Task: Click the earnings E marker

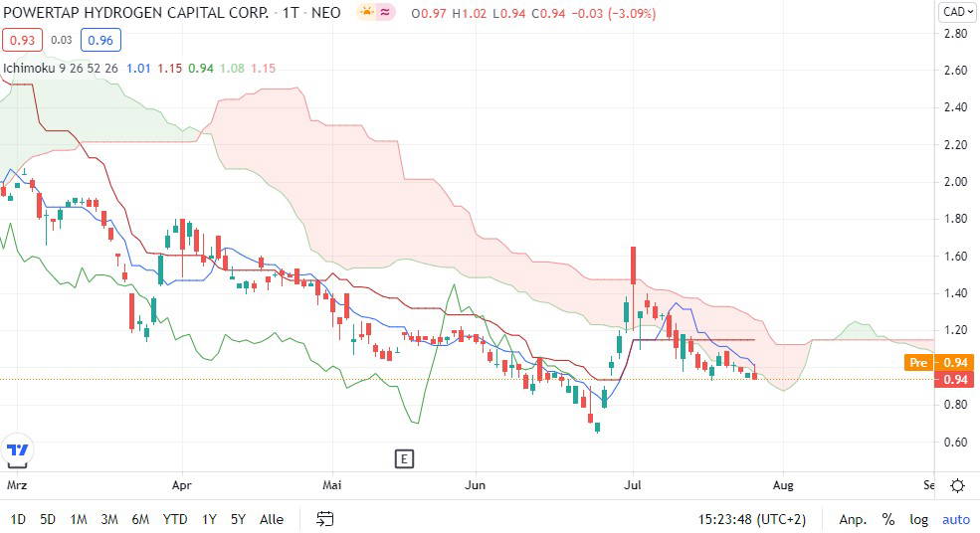Action: coord(404,459)
